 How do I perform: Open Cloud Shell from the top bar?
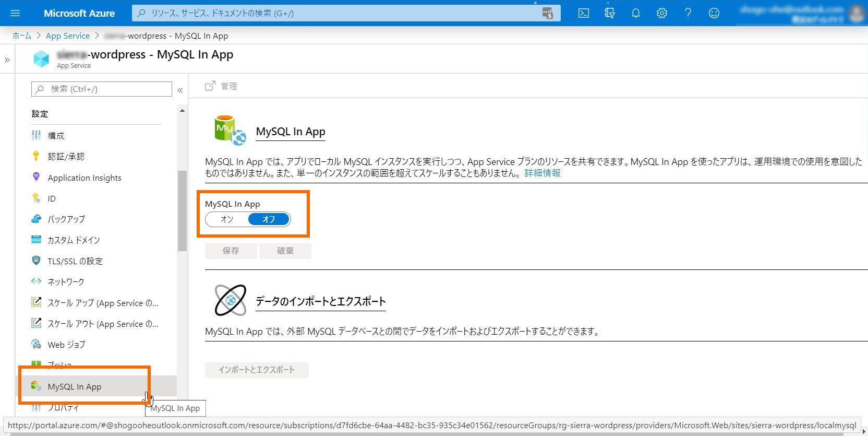pyautogui.click(x=584, y=13)
